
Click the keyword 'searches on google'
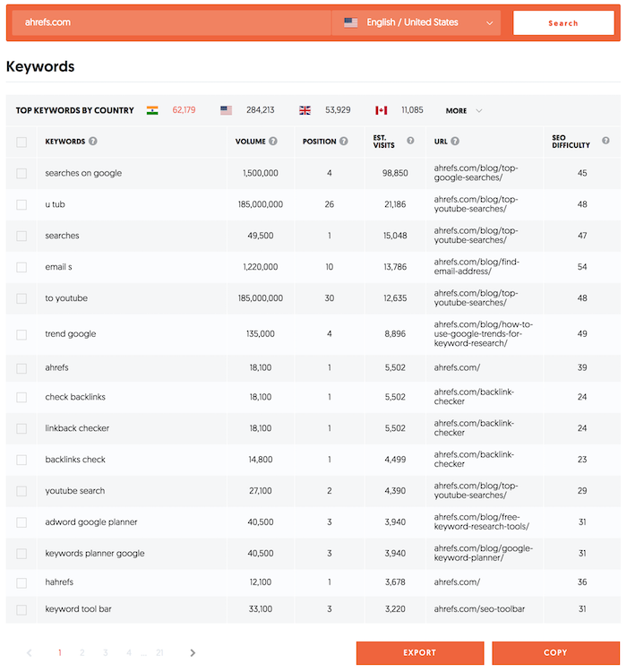click(83, 173)
